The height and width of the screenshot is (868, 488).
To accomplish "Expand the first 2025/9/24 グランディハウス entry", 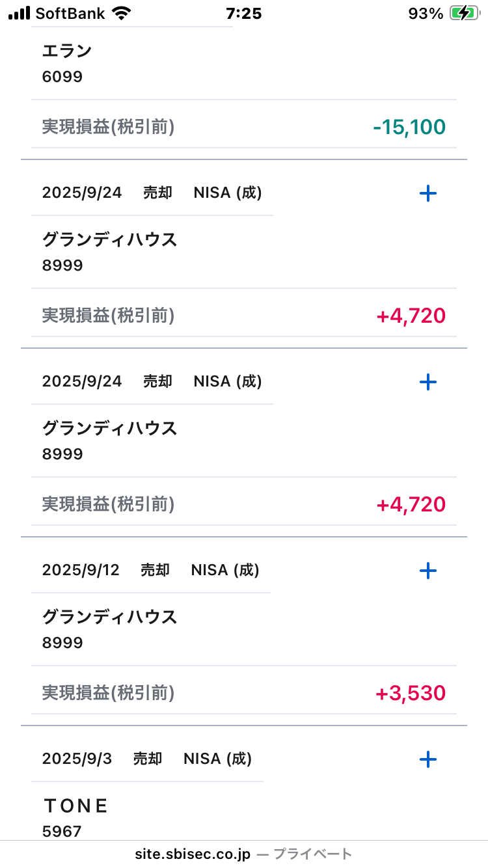I will click(427, 193).
